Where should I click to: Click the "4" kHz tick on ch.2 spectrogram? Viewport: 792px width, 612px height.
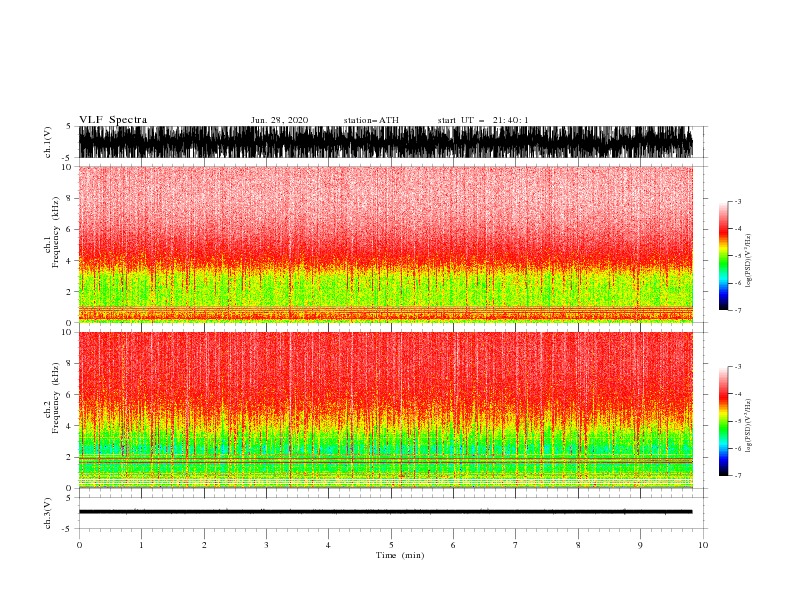point(69,426)
